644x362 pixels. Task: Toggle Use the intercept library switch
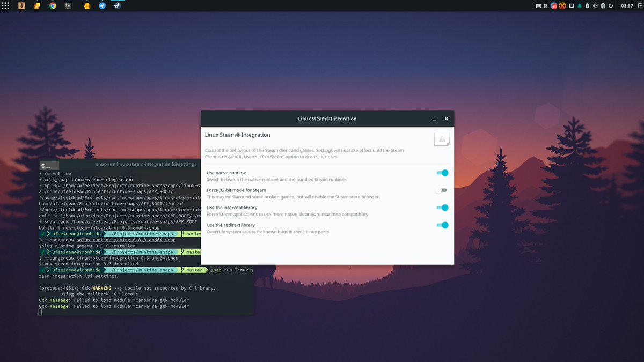(442, 208)
